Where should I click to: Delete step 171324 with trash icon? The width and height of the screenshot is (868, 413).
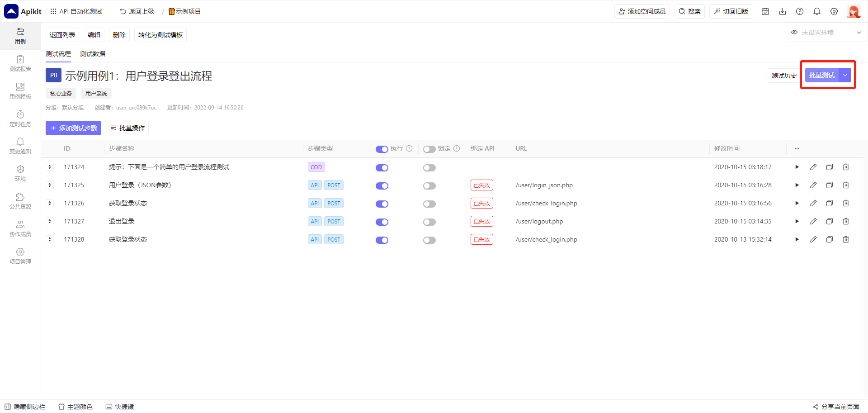tap(846, 167)
